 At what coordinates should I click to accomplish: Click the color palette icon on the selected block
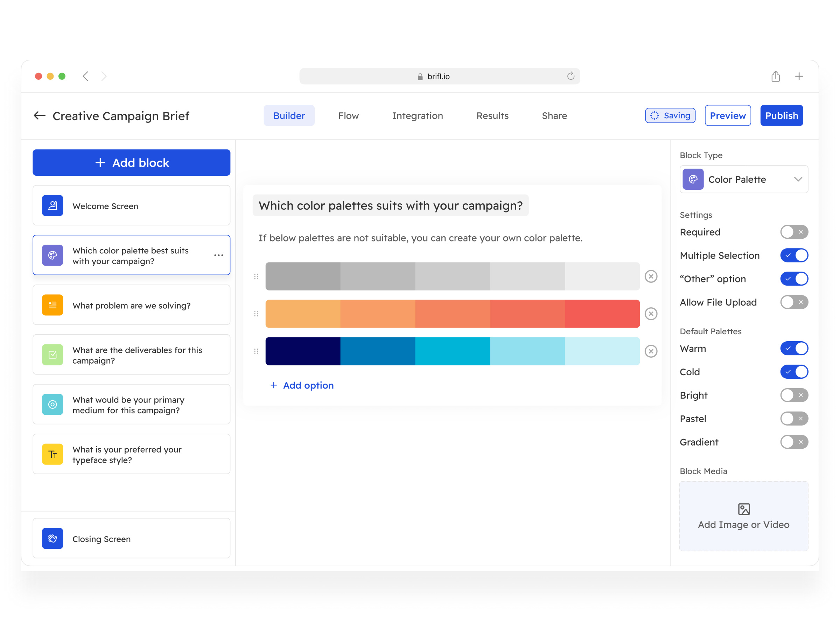[x=52, y=255]
